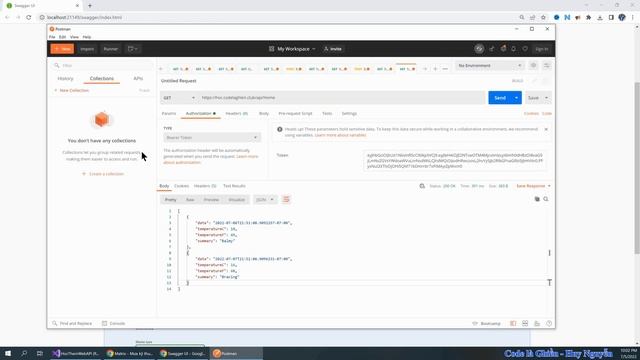Open the Tests request tab
640x360 pixels.
point(327,113)
